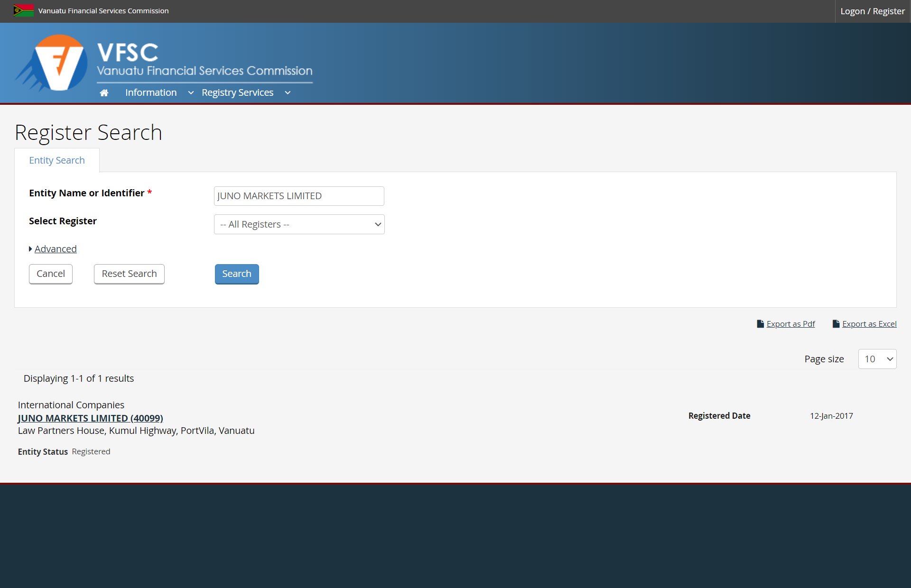This screenshot has width=911, height=588.
Task: Click the Cancel button
Action: (x=51, y=274)
